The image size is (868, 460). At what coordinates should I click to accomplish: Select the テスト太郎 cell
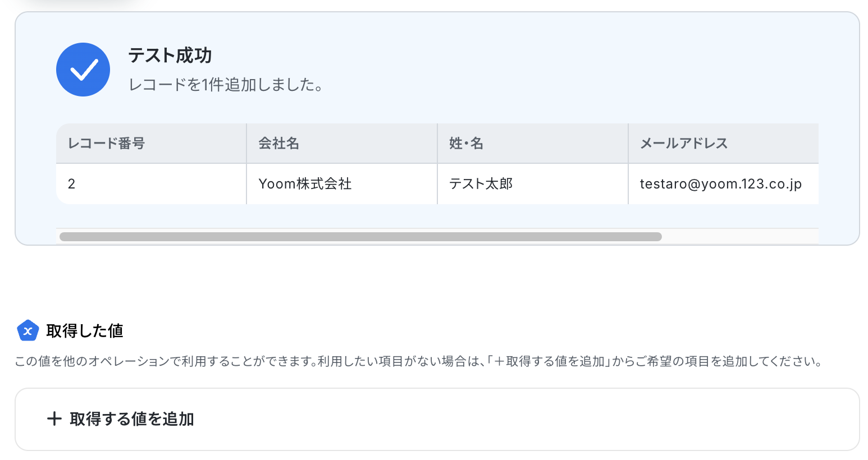[533, 184]
